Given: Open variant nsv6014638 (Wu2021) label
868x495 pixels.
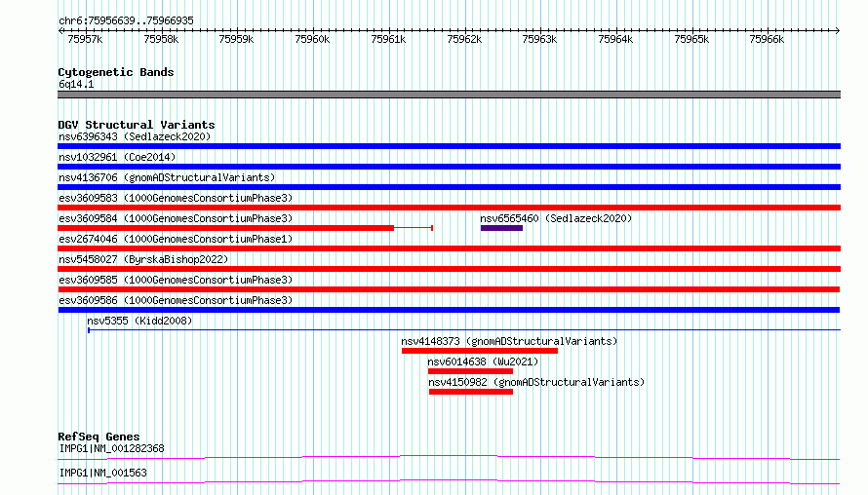Looking at the screenshot, I should click(x=483, y=362).
